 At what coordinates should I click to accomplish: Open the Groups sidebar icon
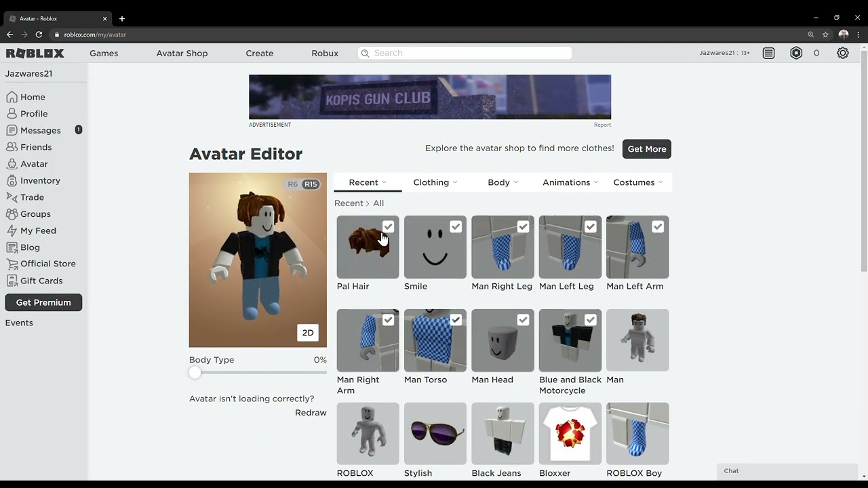pos(12,214)
